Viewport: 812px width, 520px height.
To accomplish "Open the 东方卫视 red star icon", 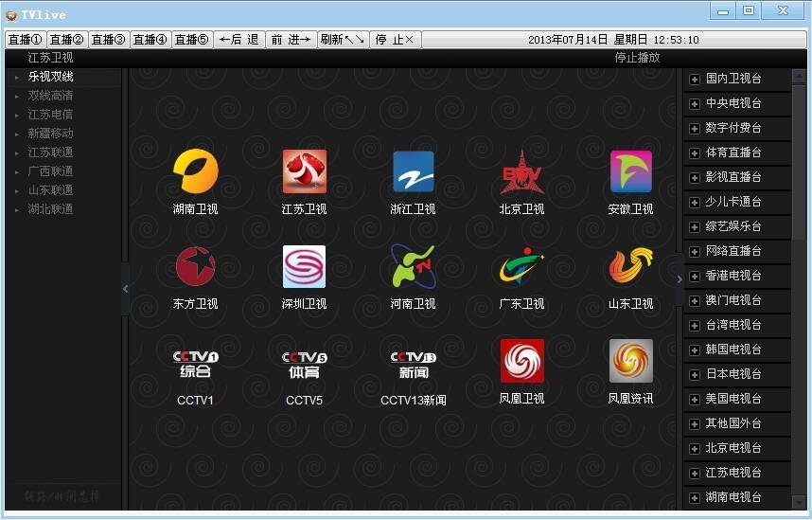I will pyautogui.click(x=195, y=266).
